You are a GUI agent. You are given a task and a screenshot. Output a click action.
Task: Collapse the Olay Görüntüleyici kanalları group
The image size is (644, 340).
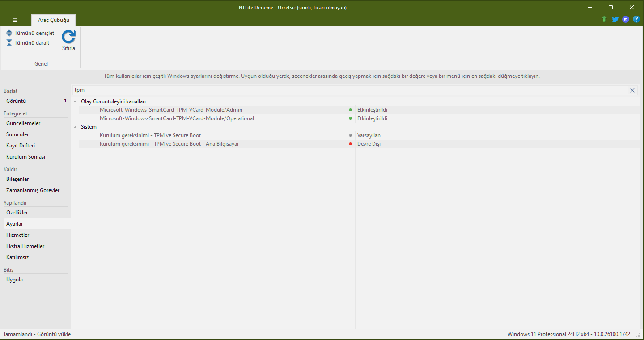[75, 101]
